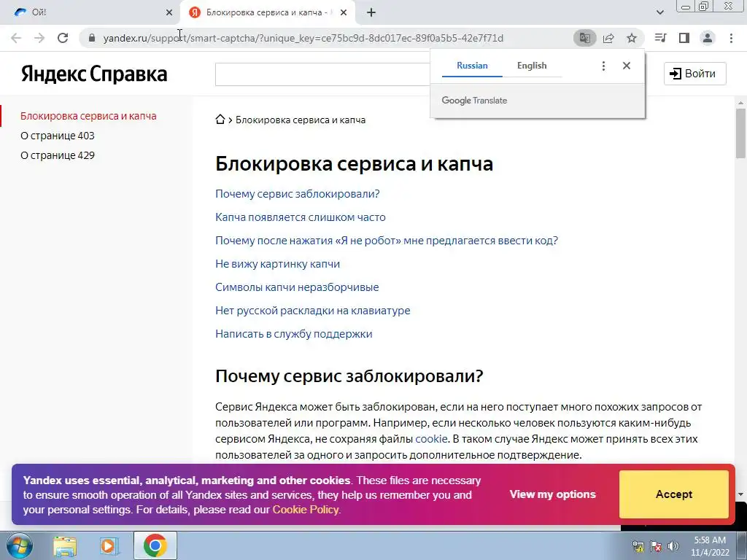Reload the Yandex support page

tap(63, 38)
